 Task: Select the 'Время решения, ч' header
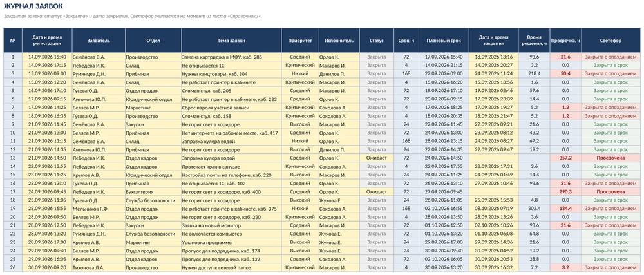535,41
